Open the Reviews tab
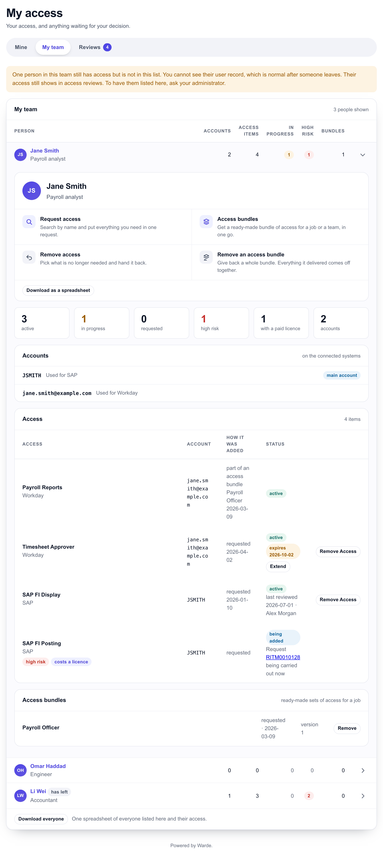This screenshot has width=383, height=868. [95, 47]
